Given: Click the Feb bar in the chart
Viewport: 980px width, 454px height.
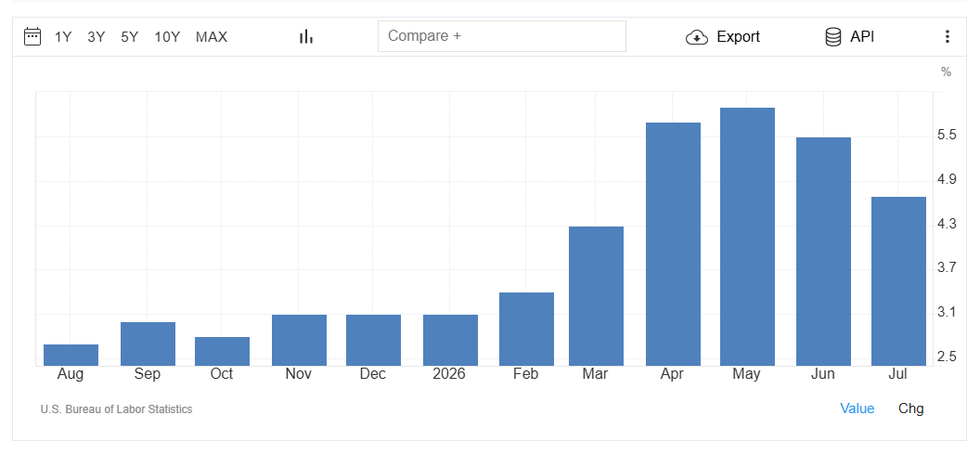Looking at the screenshot, I should click(x=526, y=329).
